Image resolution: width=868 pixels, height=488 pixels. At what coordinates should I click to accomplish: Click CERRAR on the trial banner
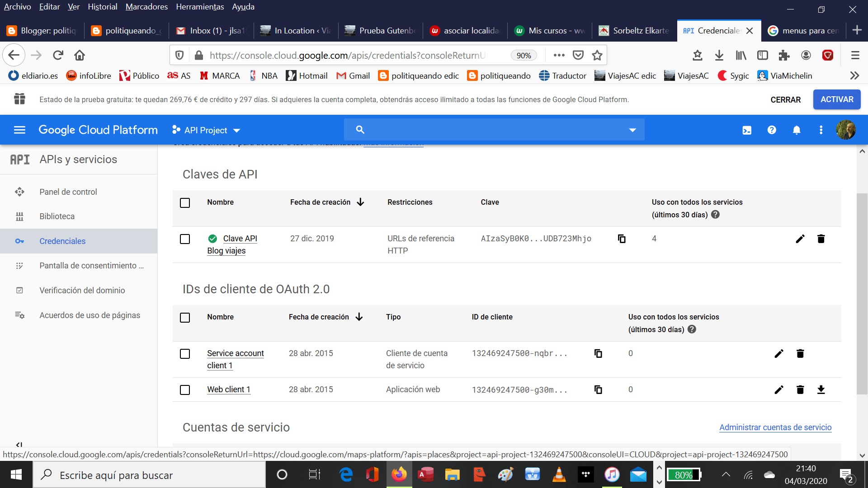[x=785, y=100]
